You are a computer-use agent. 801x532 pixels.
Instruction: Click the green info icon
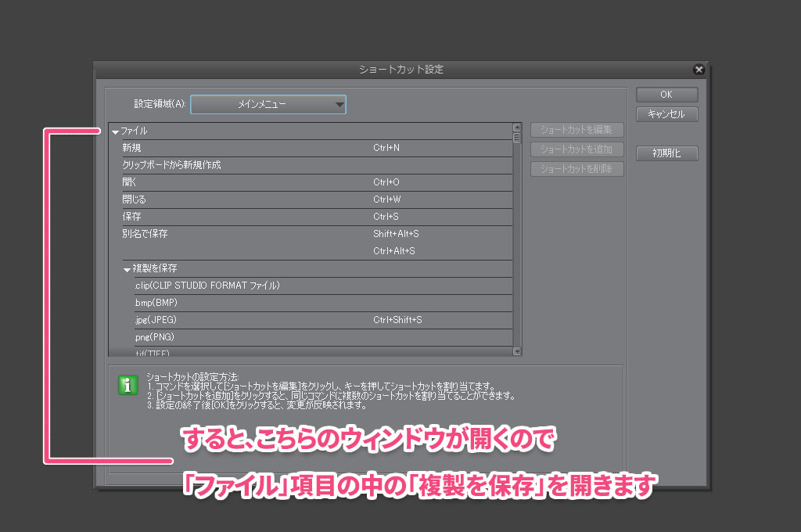(x=128, y=385)
